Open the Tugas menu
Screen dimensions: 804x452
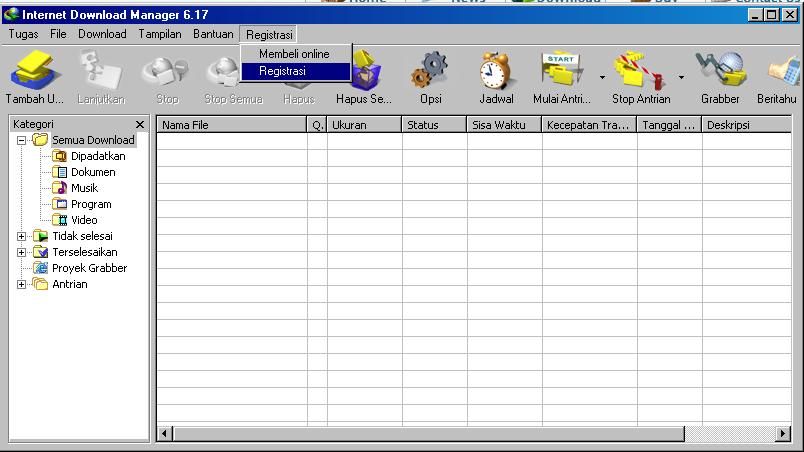click(23, 34)
